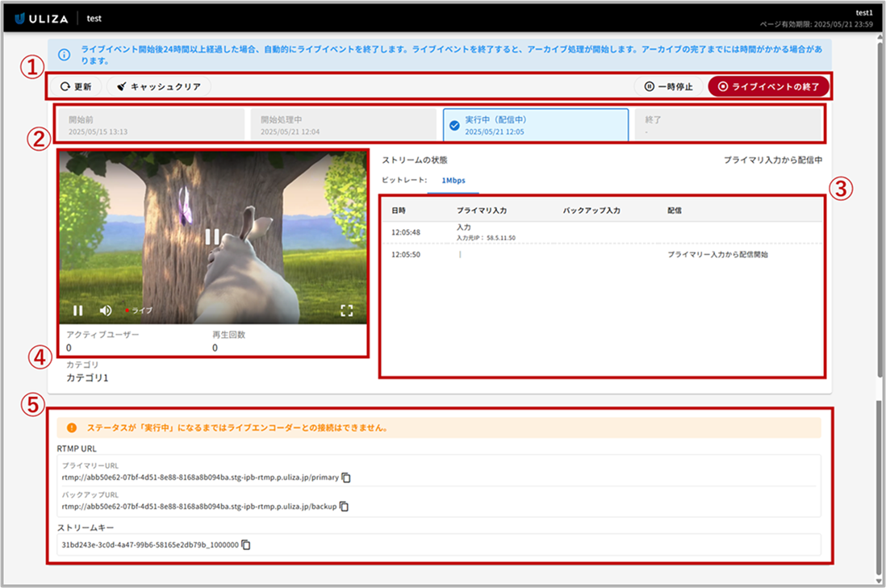Click the ページ有効期限 expiry text

click(x=816, y=24)
